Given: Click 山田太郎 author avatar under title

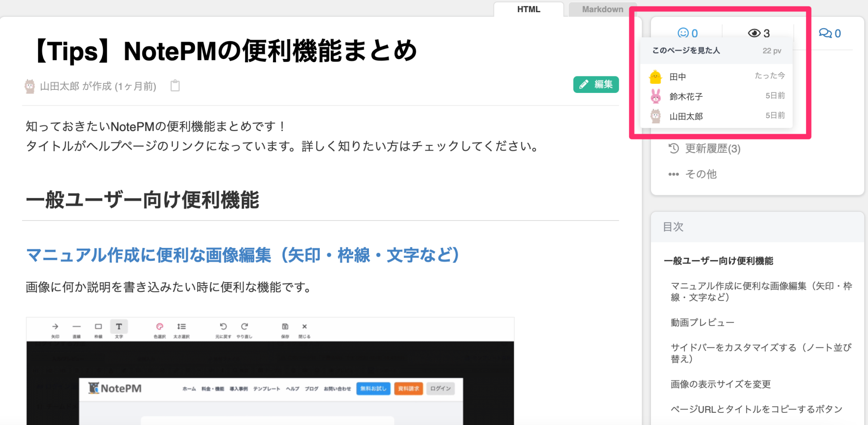Looking at the screenshot, I should (30, 86).
